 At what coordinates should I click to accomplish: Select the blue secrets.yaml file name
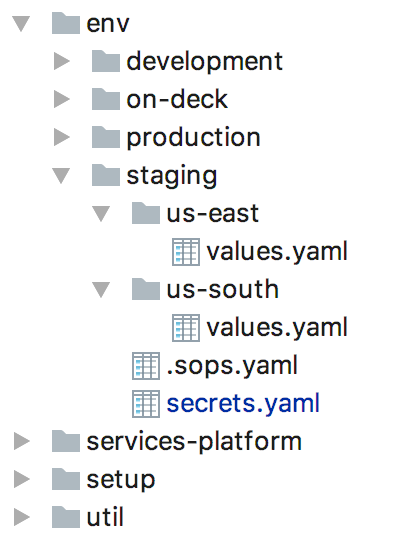click(x=243, y=404)
